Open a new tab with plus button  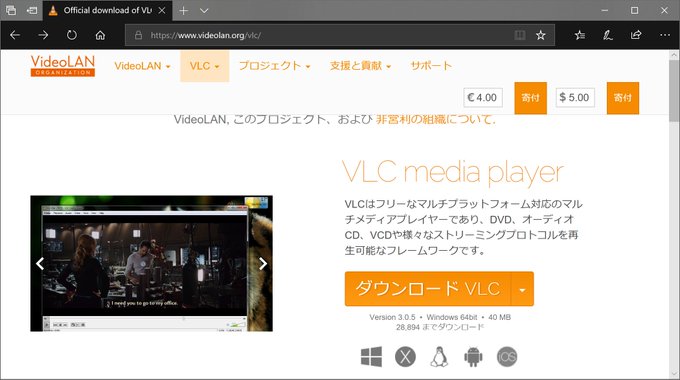[183, 10]
